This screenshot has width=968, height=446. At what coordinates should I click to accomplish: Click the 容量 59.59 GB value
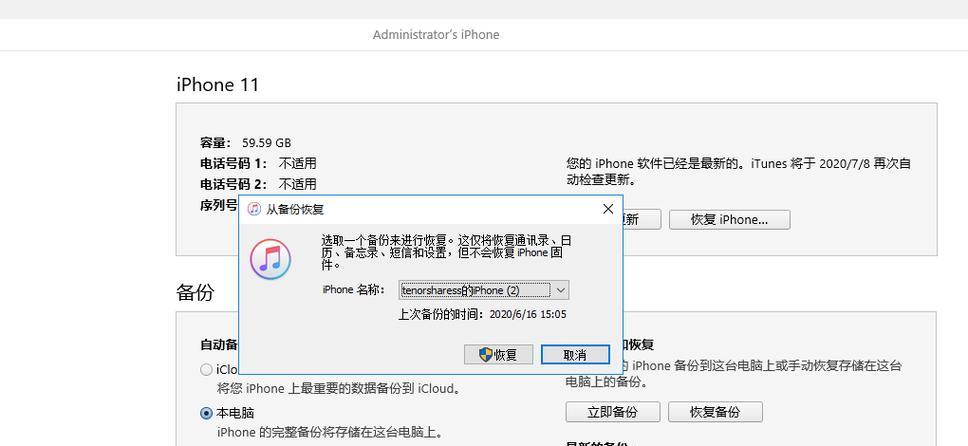266,143
